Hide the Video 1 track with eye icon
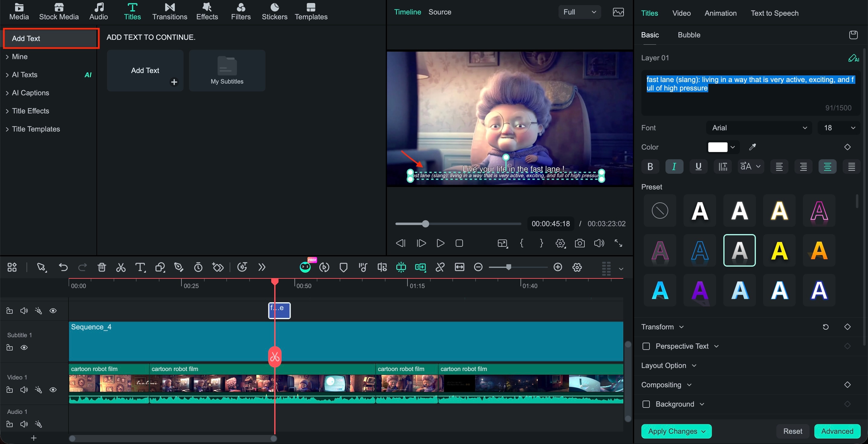This screenshot has height=444, width=868. [53, 390]
